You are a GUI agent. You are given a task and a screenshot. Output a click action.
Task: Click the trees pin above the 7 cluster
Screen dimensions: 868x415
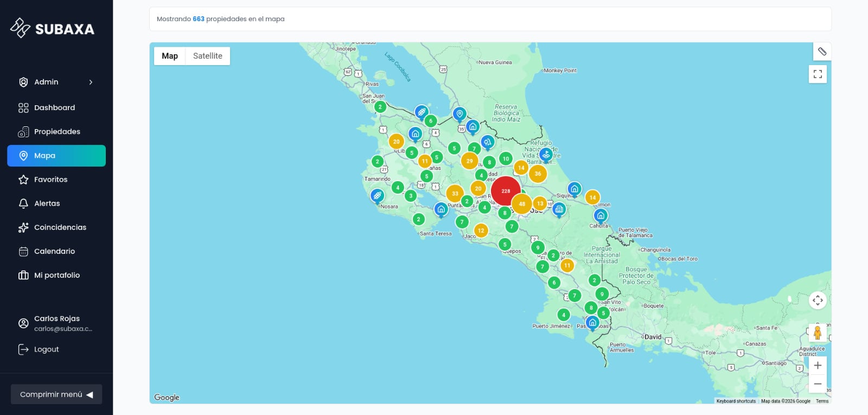pos(488,143)
